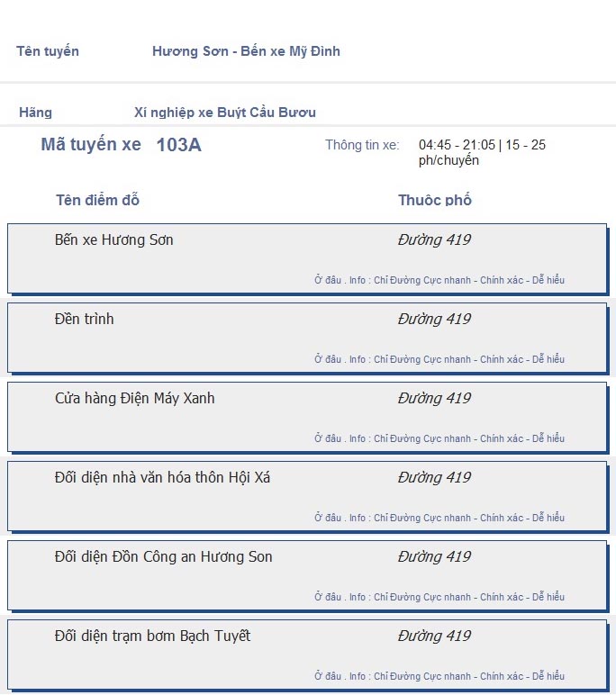
Task: Click Đường 419 beside Bến xe Hương Sơn
Action: [x=434, y=239]
